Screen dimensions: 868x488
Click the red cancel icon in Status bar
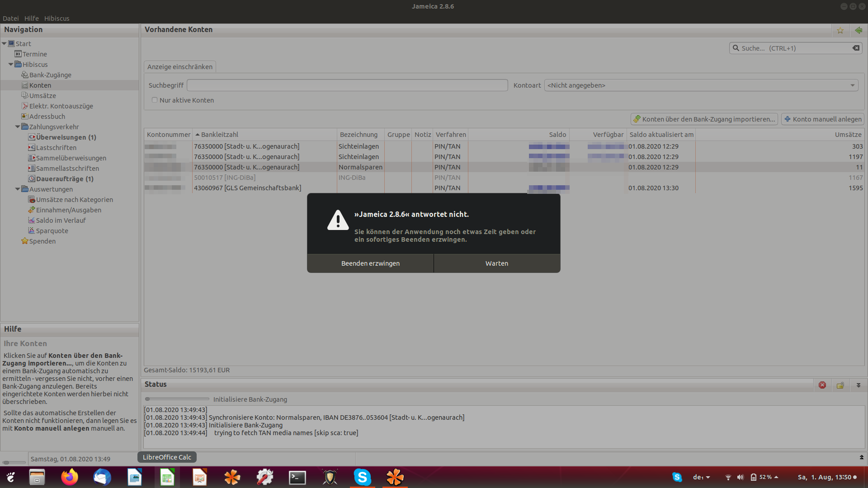(x=822, y=385)
